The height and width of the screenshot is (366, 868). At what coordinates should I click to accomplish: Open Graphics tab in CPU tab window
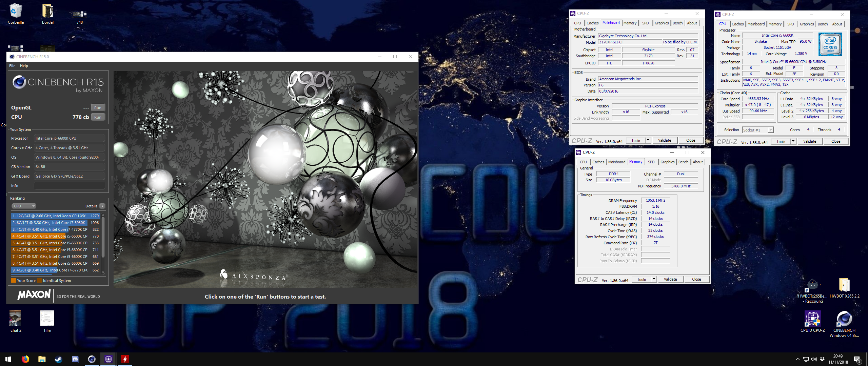coord(807,24)
